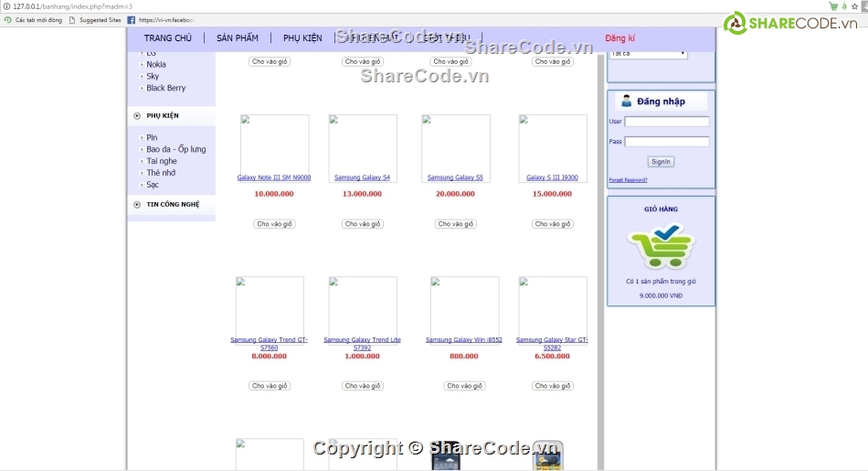Open Sạc category
868x471 pixels.
pos(153,185)
